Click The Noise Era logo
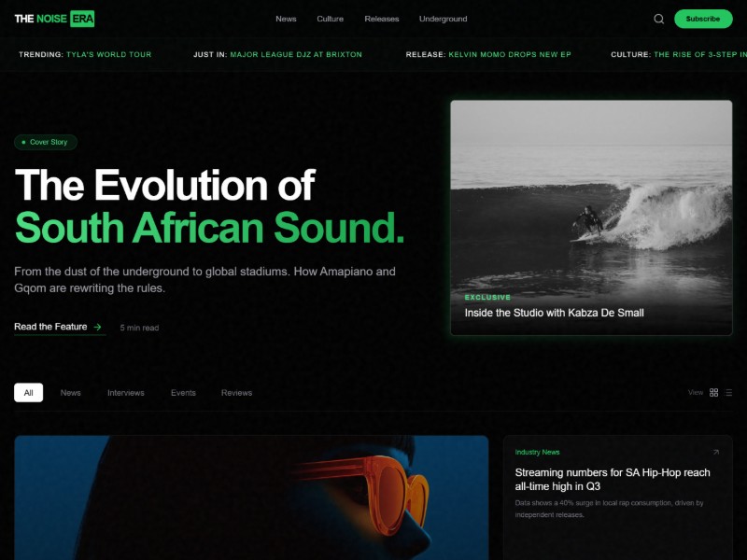 (x=54, y=19)
